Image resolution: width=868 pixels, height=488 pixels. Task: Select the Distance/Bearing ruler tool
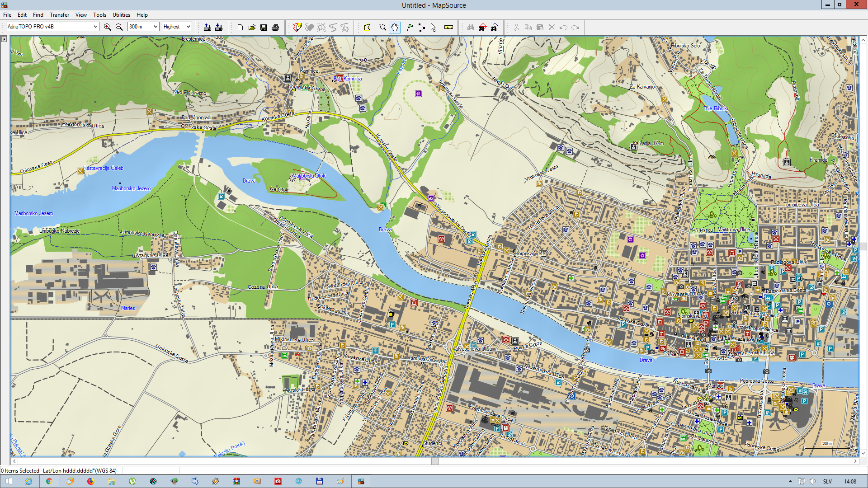click(x=449, y=27)
